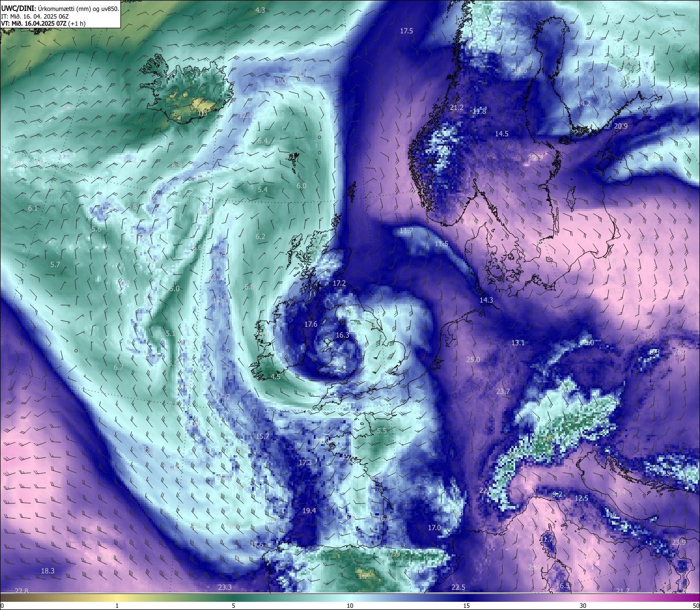The height and width of the screenshot is (610, 700).
Task: Click the 17.2 value near Scotland
Action: point(339,283)
